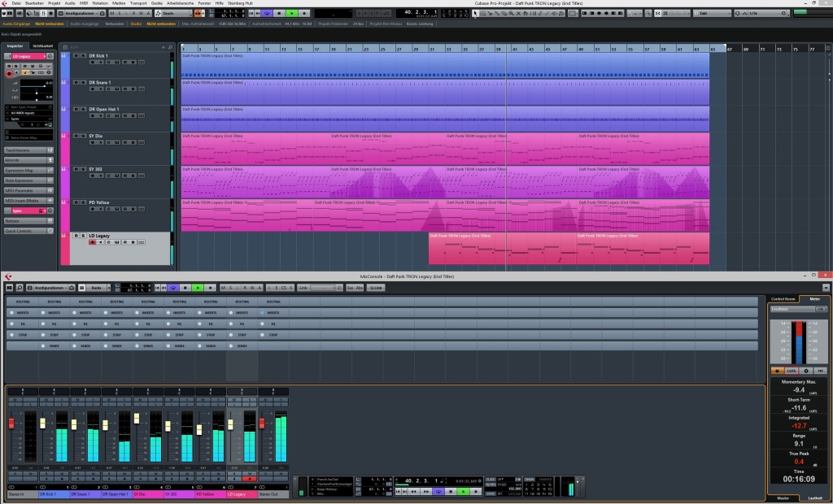Image resolution: width=833 pixels, height=504 pixels.
Task: Click the MixConsole channel search magnifier
Action: (20, 287)
